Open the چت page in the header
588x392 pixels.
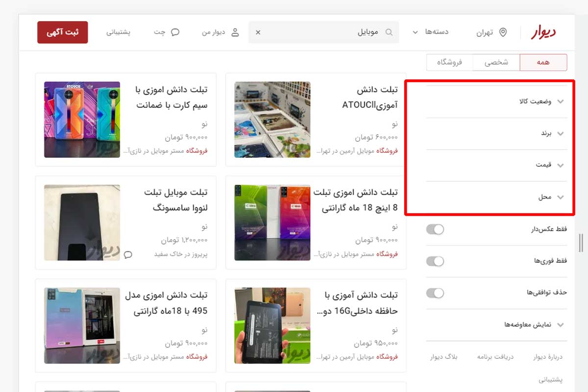point(167,32)
